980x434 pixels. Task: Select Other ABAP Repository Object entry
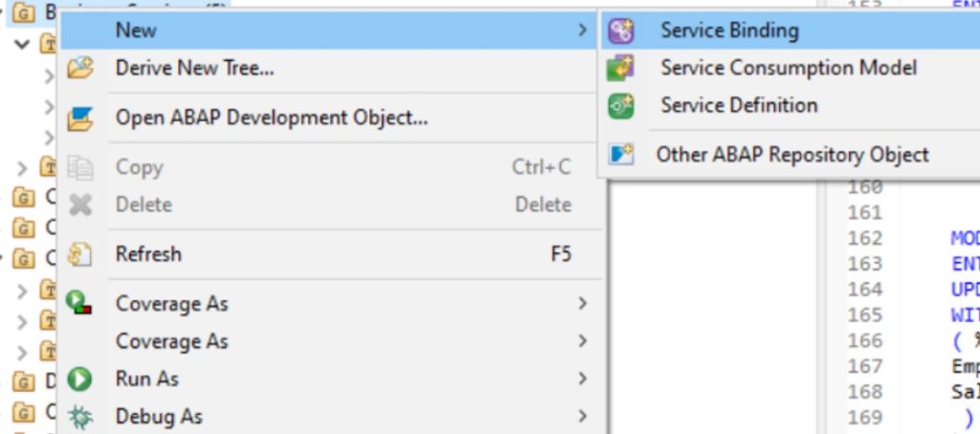point(792,154)
